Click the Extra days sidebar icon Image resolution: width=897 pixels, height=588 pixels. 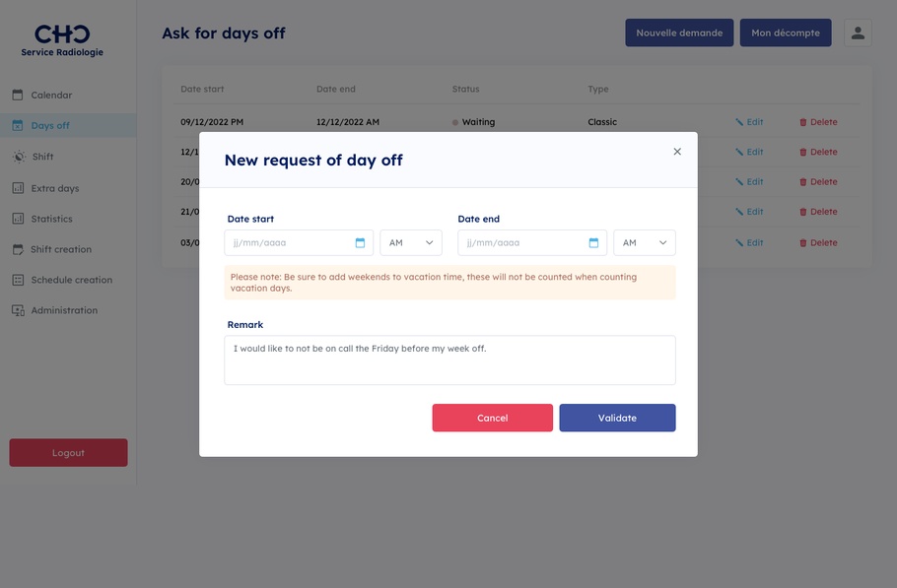click(x=18, y=188)
